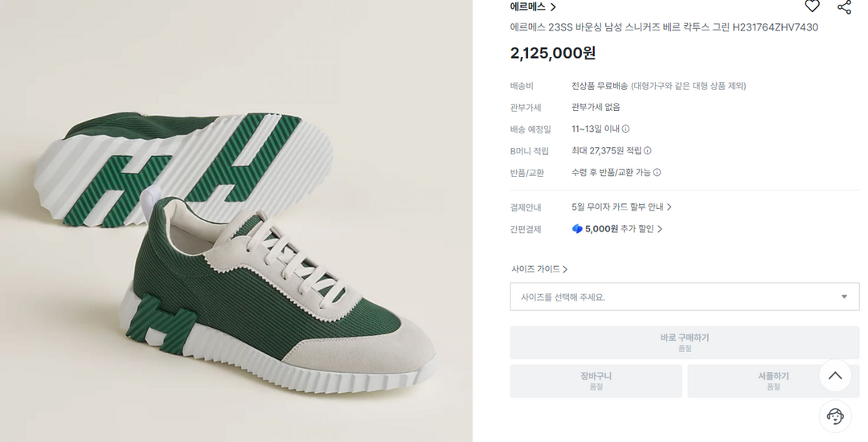Click the 셔플하기 button

772,381
